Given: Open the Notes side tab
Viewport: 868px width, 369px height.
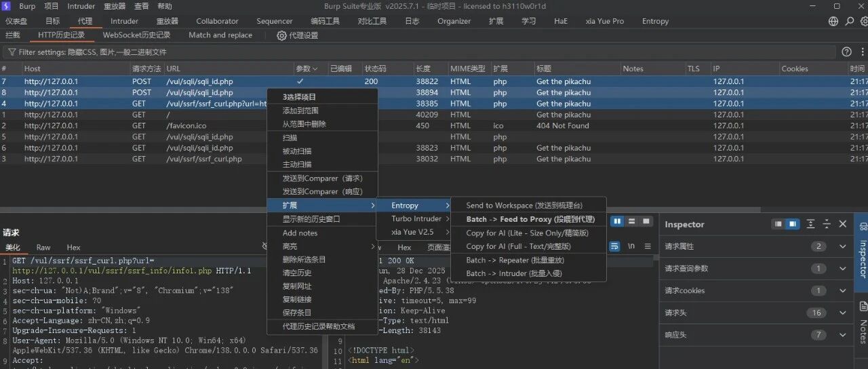Looking at the screenshot, I should [x=862, y=324].
